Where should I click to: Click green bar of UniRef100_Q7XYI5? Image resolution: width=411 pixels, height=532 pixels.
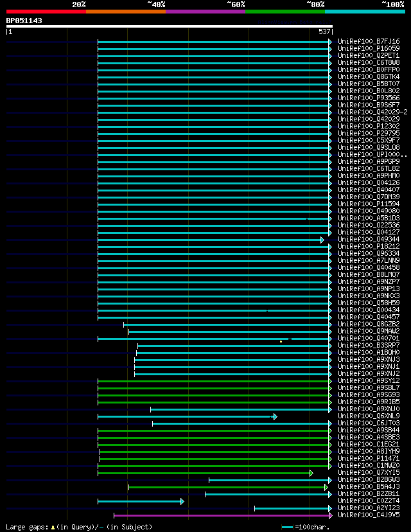pyautogui.click(x=205, y=473)
